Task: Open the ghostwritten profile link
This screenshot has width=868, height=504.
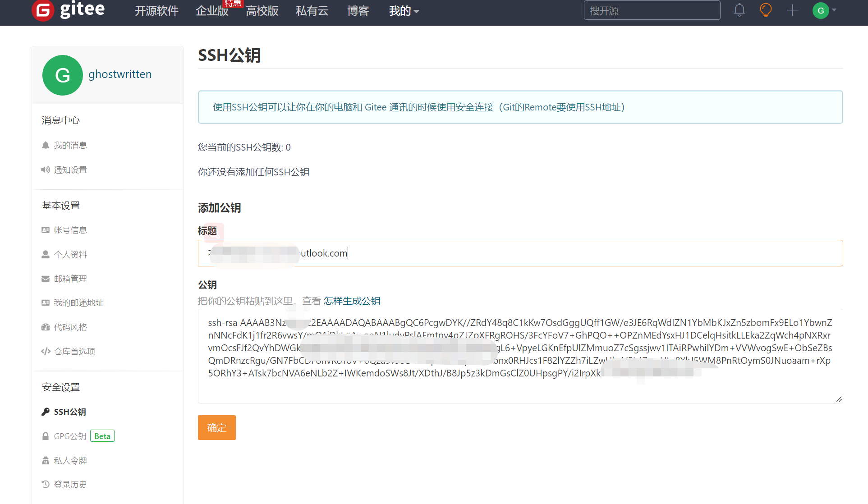Action: (120, 74)
